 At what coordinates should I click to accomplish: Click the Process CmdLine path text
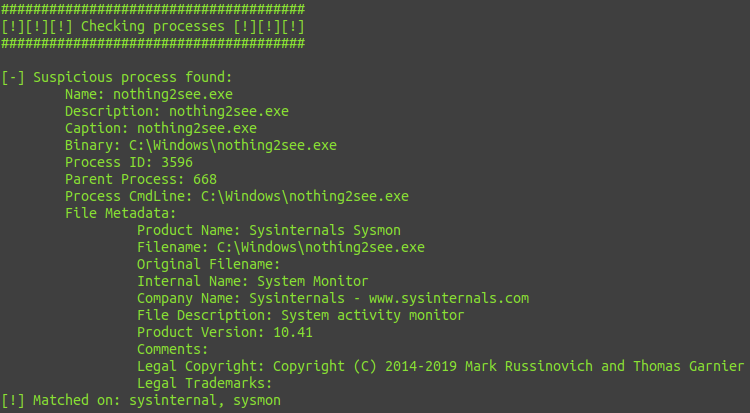click(x=305, y=196)
